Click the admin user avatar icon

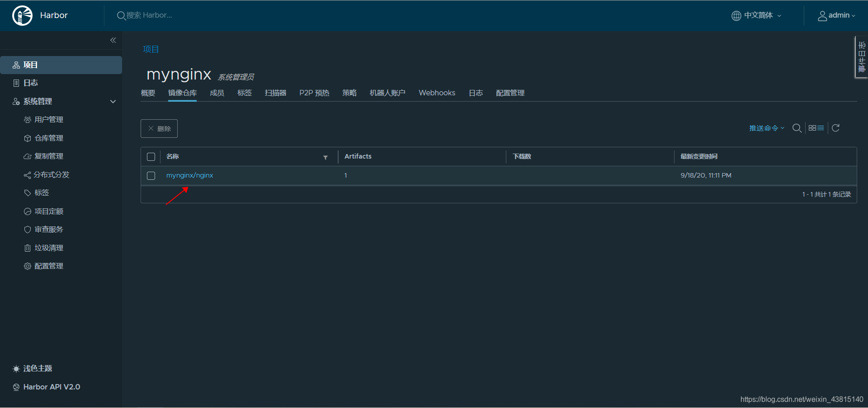822,16
